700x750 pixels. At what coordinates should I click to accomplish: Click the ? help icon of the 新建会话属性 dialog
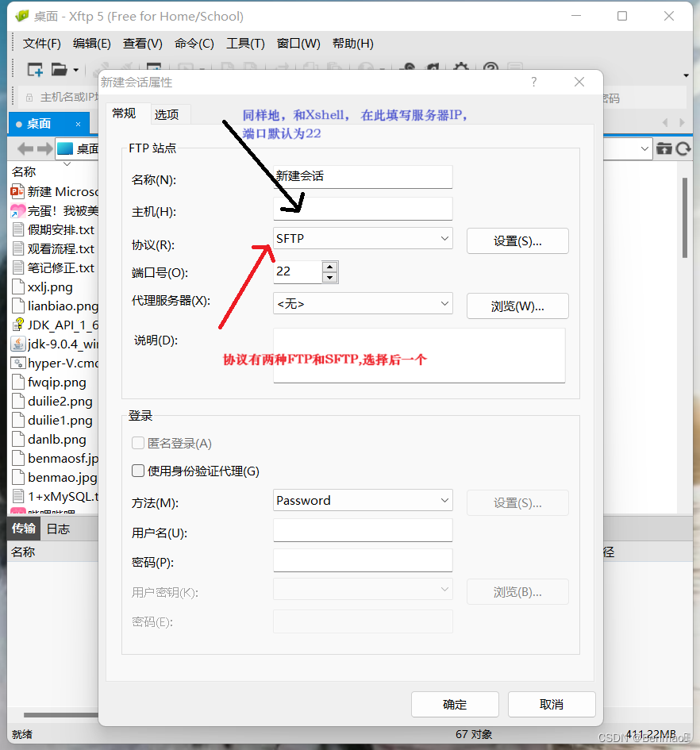(x=533, y=82)
